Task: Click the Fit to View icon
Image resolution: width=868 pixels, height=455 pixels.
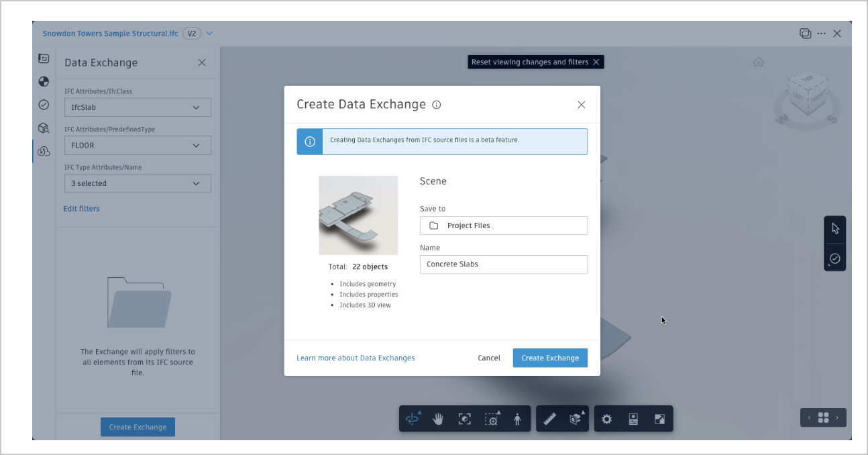Action: tap(465, 418)
